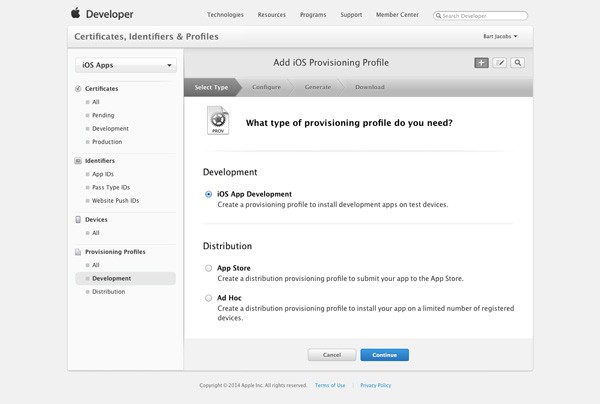Select iOS App Development radio button
The image size is (600, 404).
pyautogui.click(x=208, y=194)
